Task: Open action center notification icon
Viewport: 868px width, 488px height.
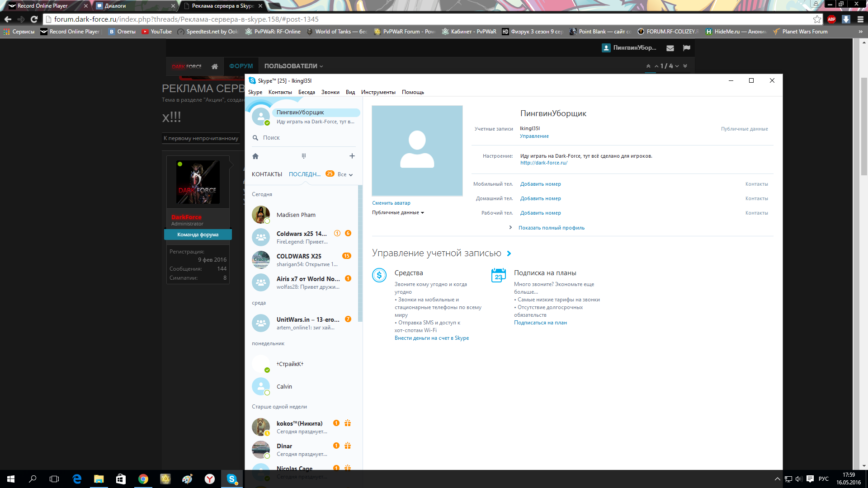Action: tap(810, 479)
